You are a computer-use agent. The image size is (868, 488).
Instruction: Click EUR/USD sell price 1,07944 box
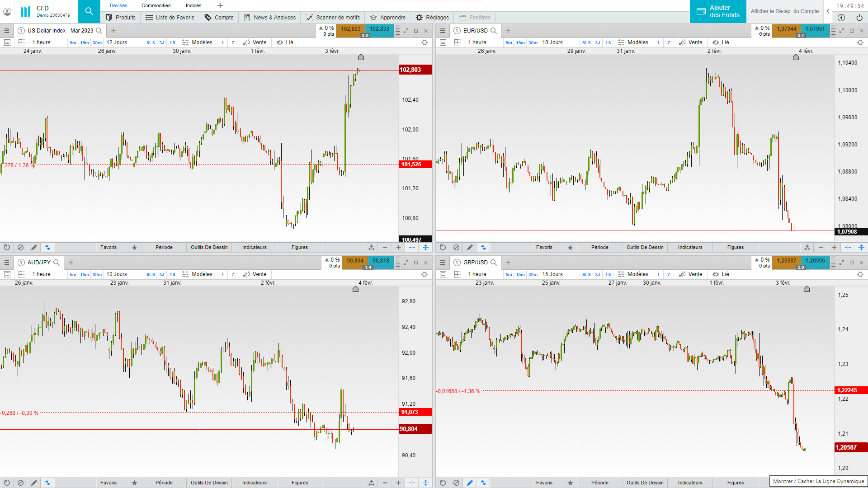pyautogui.click(x=786, y=29)
